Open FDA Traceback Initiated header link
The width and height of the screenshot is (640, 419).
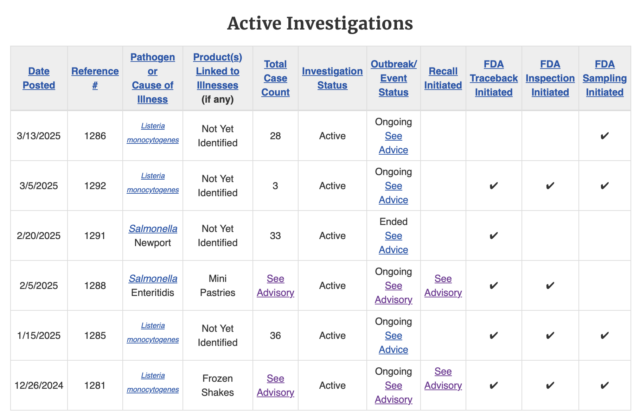[x=493, y=78]
